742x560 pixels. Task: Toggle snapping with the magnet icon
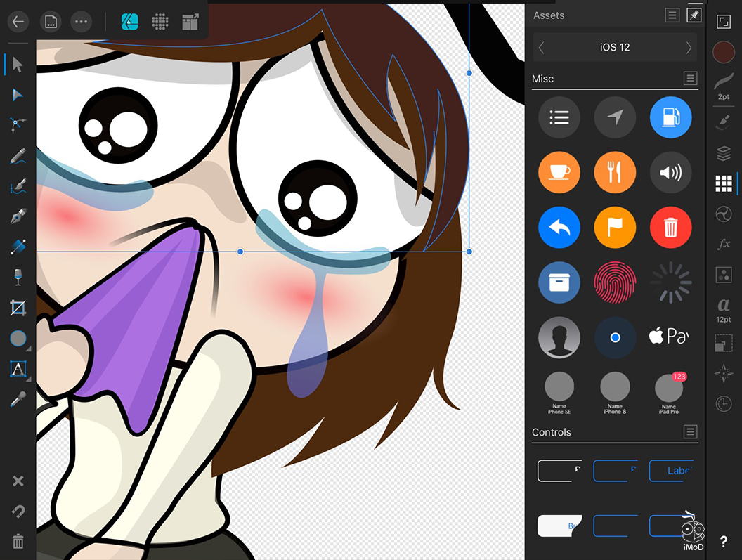click(x=18, y=512)
